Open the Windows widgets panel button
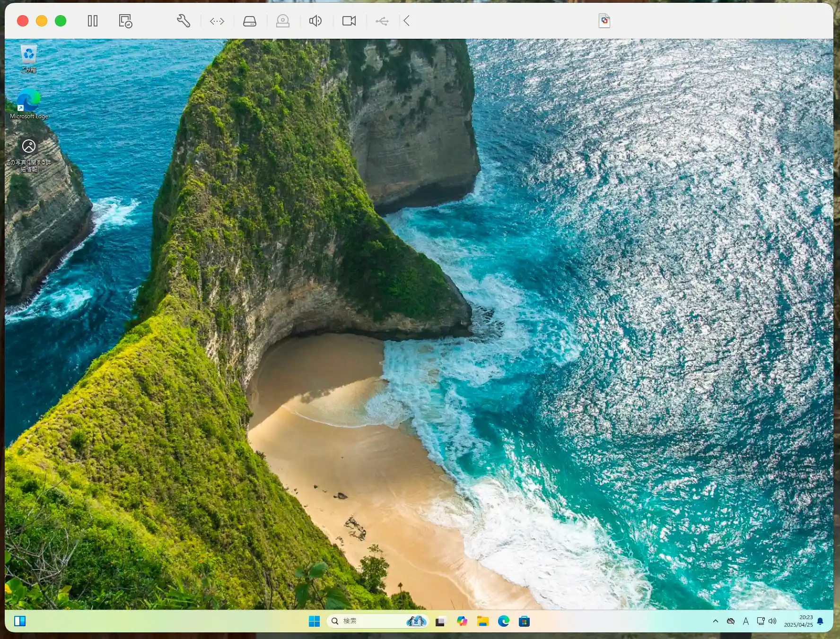840x639 pixels. click(x=20, y=621)
